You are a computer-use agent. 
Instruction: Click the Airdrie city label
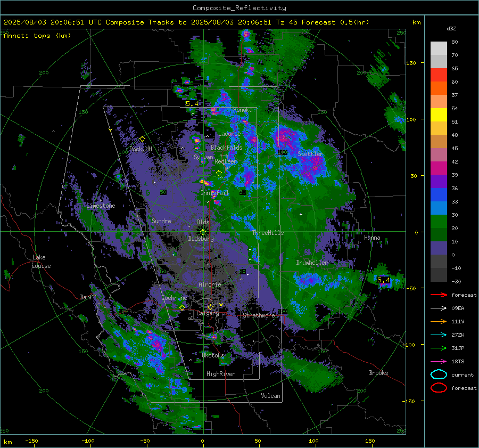210,284
